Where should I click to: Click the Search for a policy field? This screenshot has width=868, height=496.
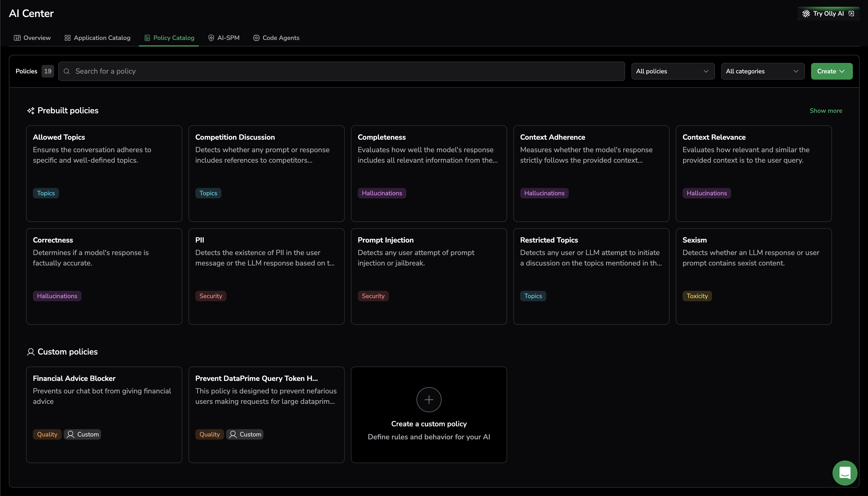[341, 71]
